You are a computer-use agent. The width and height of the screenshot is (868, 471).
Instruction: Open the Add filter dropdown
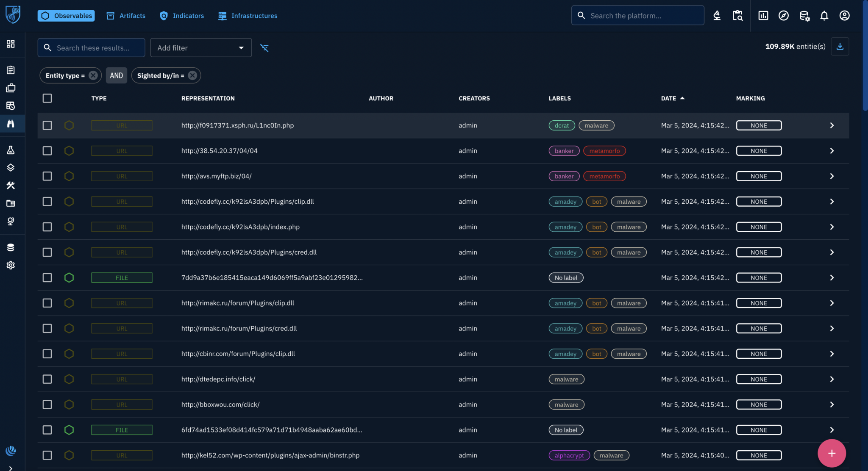tap(200, 48)
